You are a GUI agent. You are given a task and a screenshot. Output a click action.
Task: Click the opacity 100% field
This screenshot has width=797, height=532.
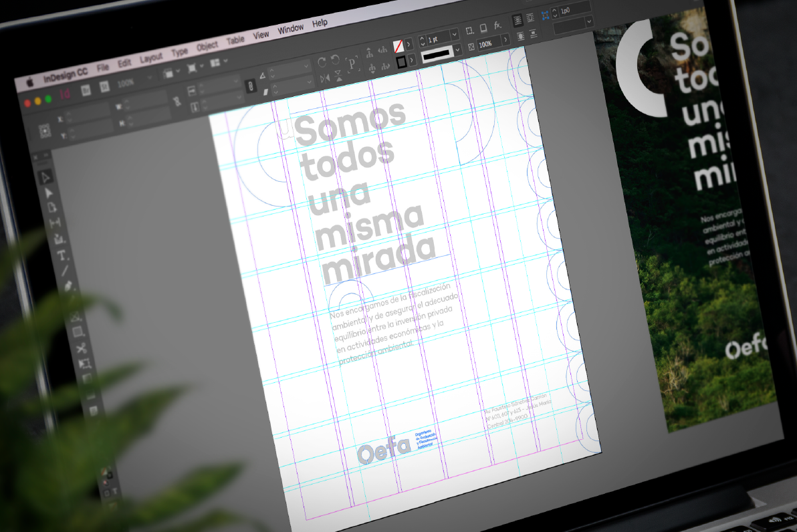489,43
